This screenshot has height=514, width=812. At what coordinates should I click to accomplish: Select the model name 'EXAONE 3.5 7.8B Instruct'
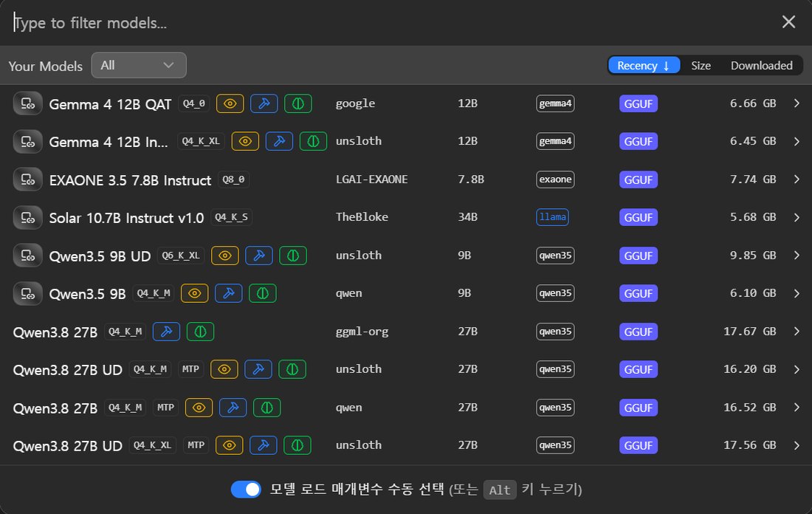130,180
